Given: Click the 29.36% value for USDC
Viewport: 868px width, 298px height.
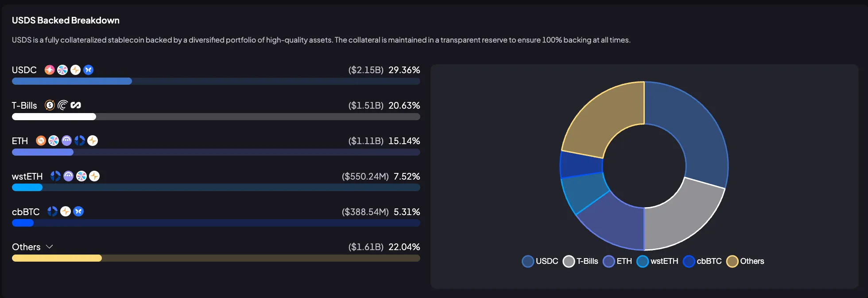Looking at the screenshot, I should click(x=404, y=70).
